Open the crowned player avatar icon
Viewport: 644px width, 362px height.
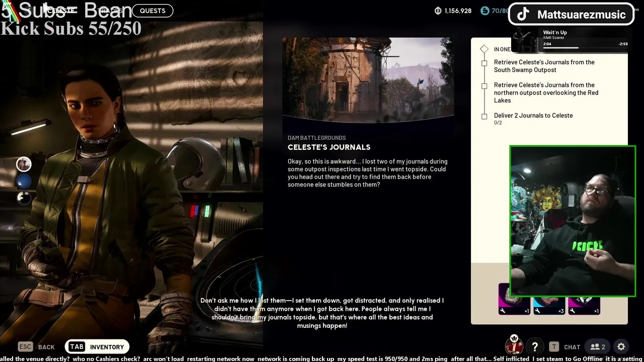514,345
